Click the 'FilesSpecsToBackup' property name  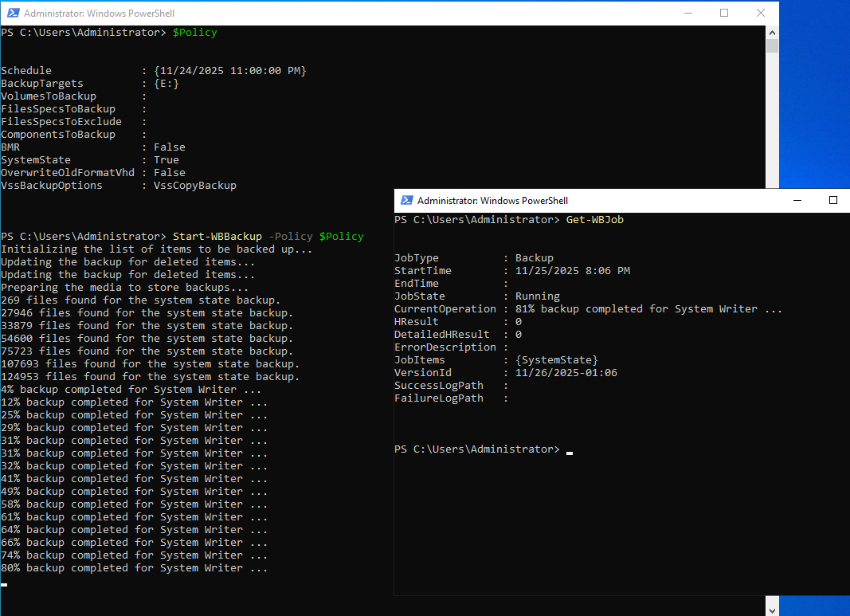tap(58, 109)
